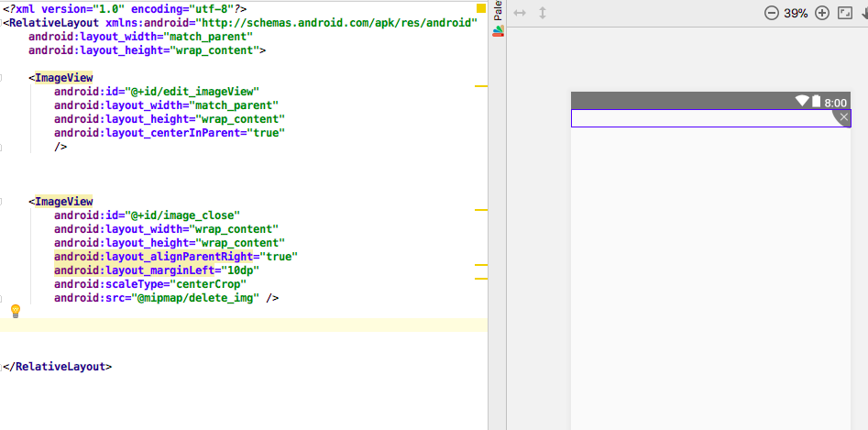Click the xmlns:android schema URL
The width and height of the screenshot is (868, 430).
337,23
